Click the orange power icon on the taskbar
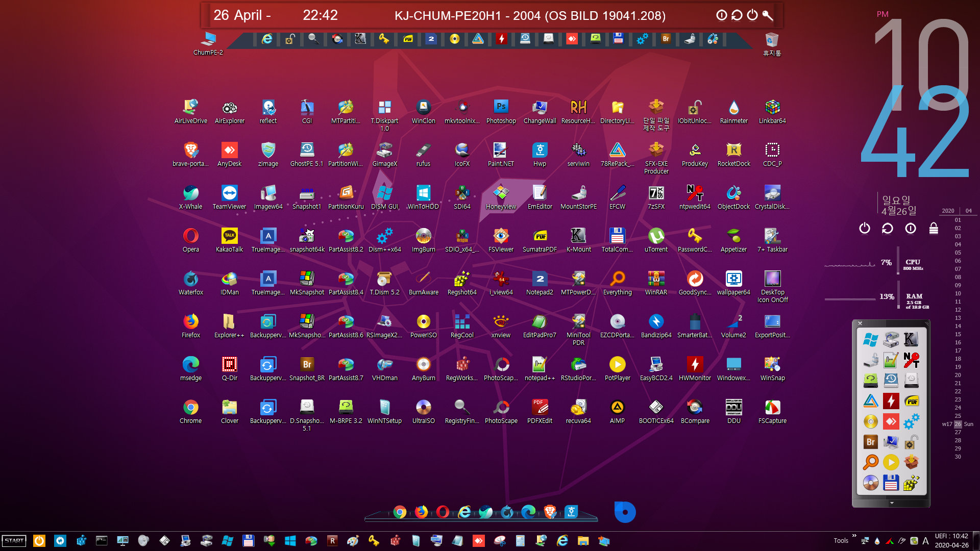The height and width of the screenshot is (551, 980). click(x=39, y=541)
